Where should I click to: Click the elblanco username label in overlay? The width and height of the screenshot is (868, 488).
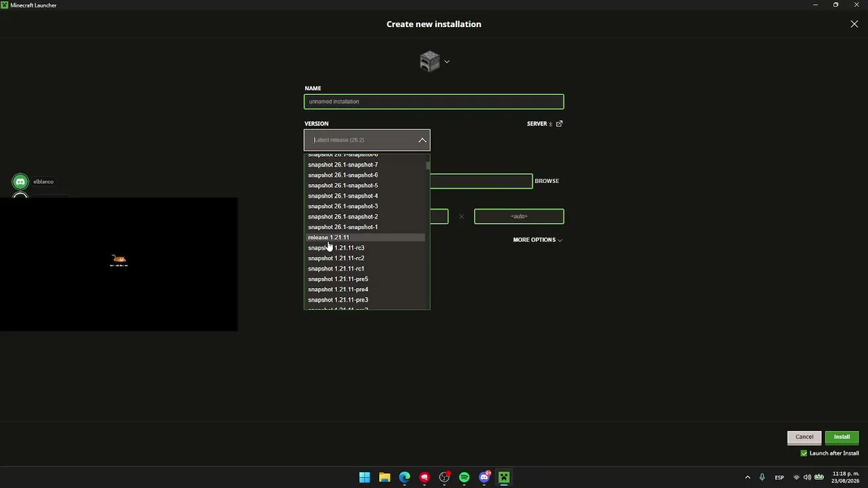point(43,182)
